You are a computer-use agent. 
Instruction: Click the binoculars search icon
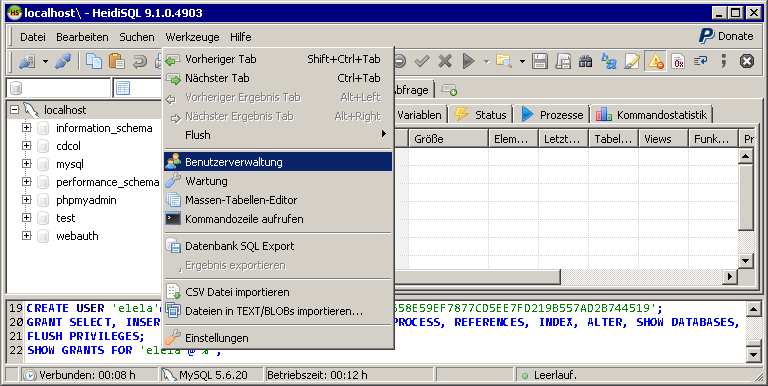tap(585, 61)
